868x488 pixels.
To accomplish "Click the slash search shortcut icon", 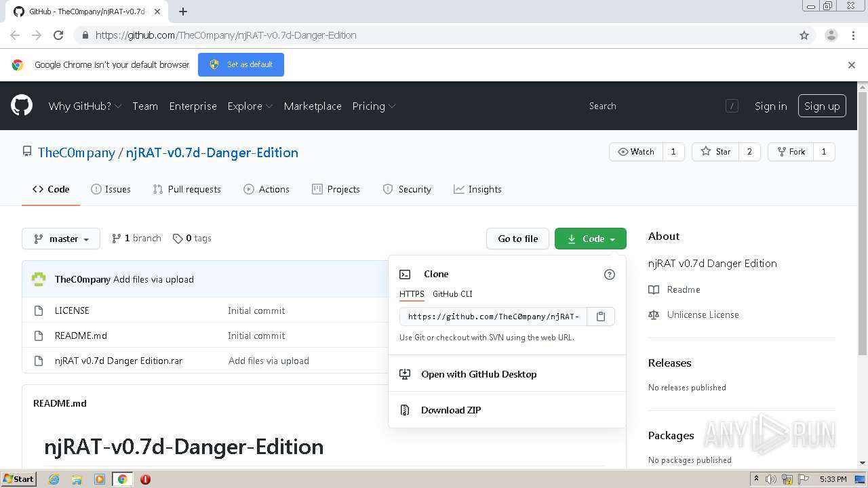I will 732,106.
